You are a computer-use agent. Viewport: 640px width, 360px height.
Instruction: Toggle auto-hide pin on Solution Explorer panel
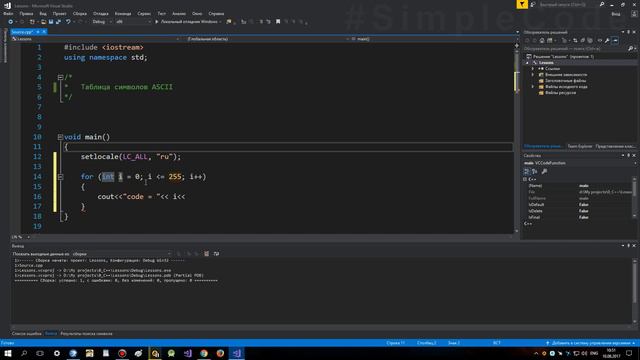coord(628,32)
